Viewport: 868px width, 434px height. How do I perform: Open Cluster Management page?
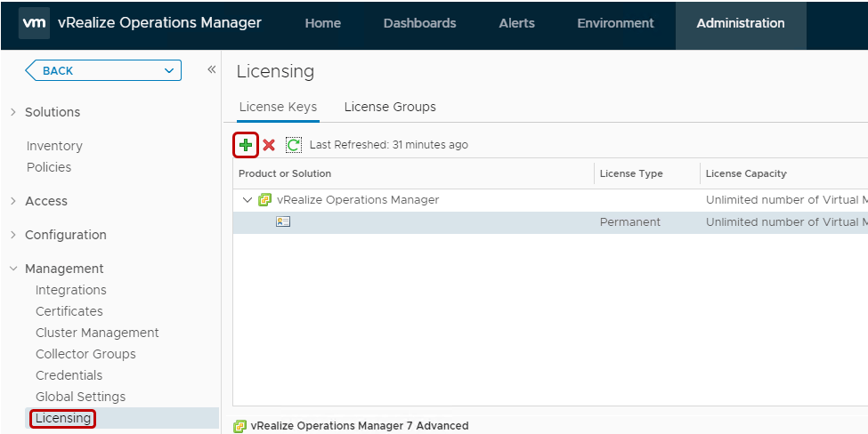pos(97,333)
